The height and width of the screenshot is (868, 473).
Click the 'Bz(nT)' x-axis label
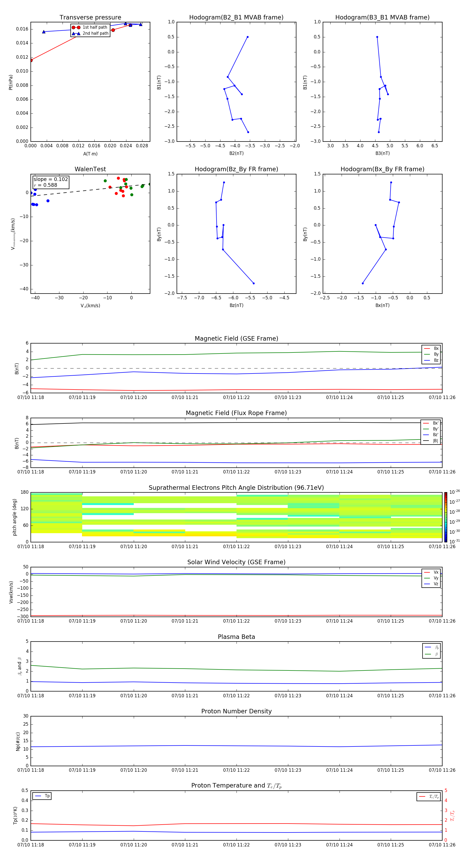click(x=236, y=305)
